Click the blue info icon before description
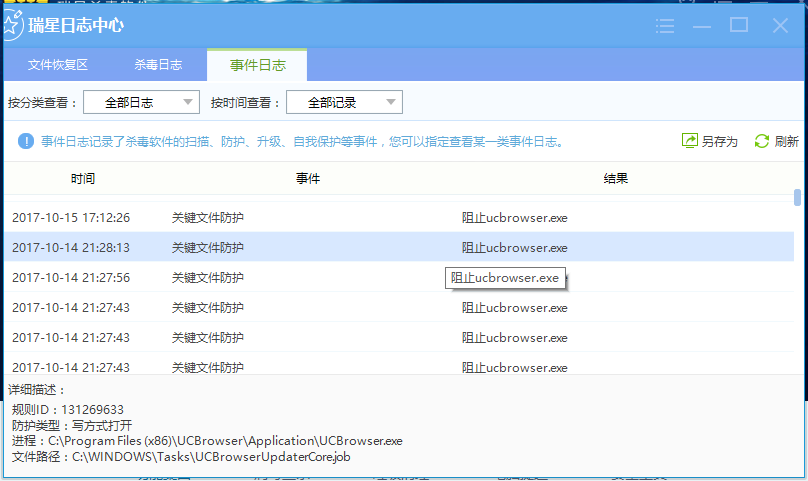The image size is (808, 481). click(x=26, y=141)
